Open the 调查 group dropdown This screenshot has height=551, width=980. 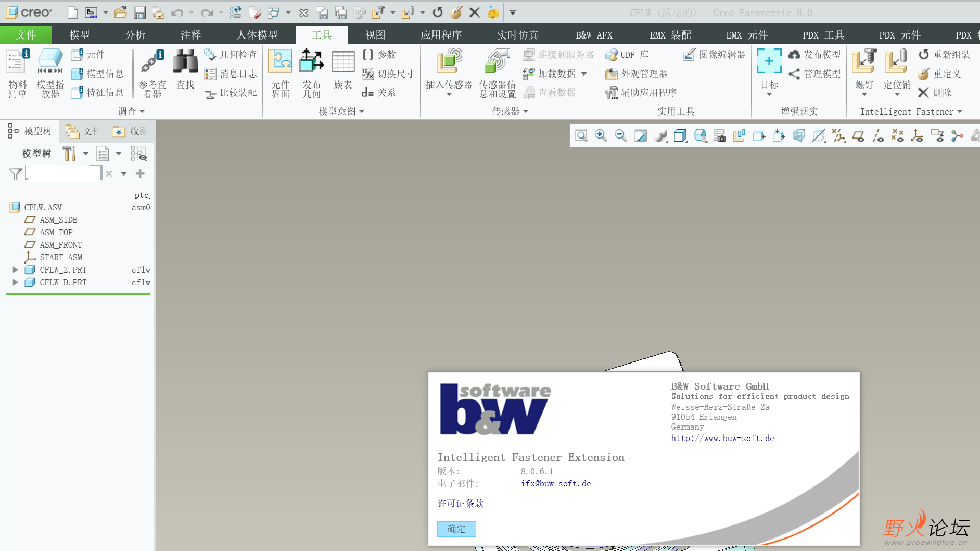pyautogui.click(x=131, y=111)
